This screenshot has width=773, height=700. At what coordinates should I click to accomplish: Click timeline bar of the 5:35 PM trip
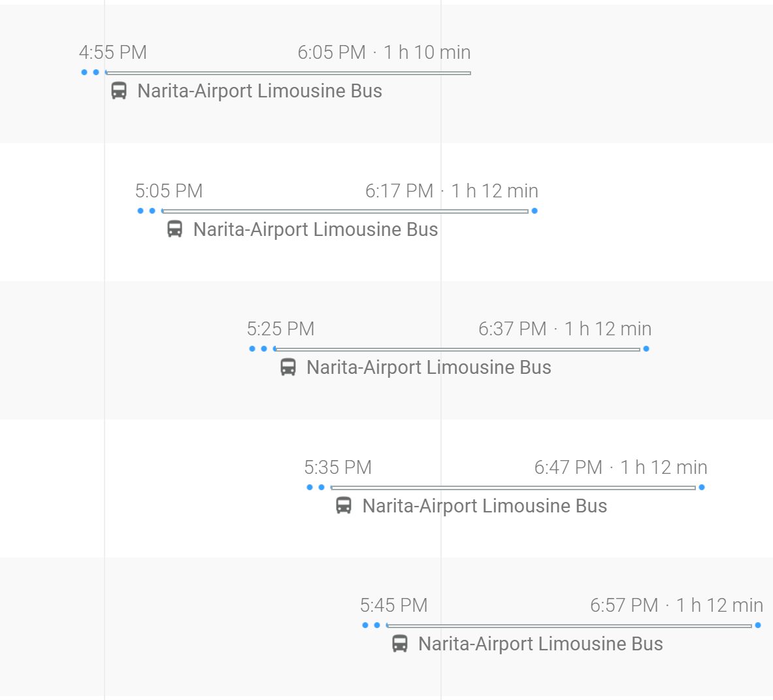click(513, 488)
